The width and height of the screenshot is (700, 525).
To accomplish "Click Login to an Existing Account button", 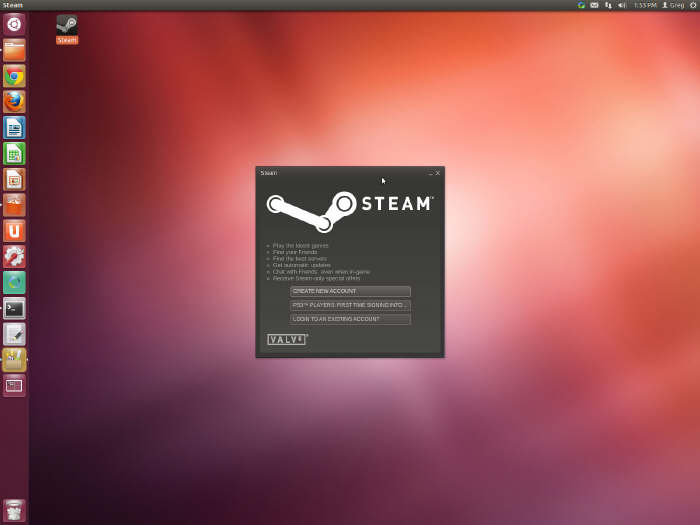I will pyautogui.click(x=350, y=319).
